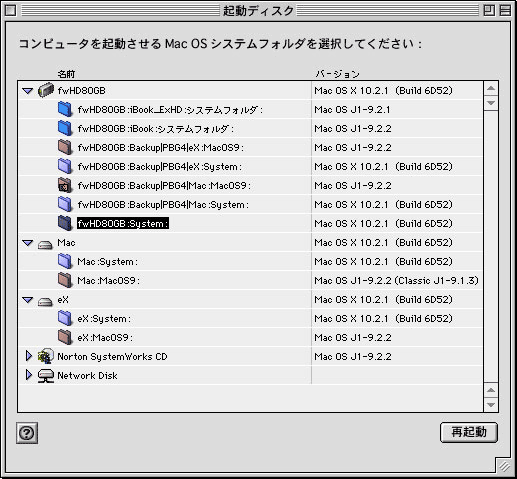This screenshot has width=517, height=479.
Task: Click bottom scroll up arrow of list
Action: pyautogui.click(x=491, y=390)
